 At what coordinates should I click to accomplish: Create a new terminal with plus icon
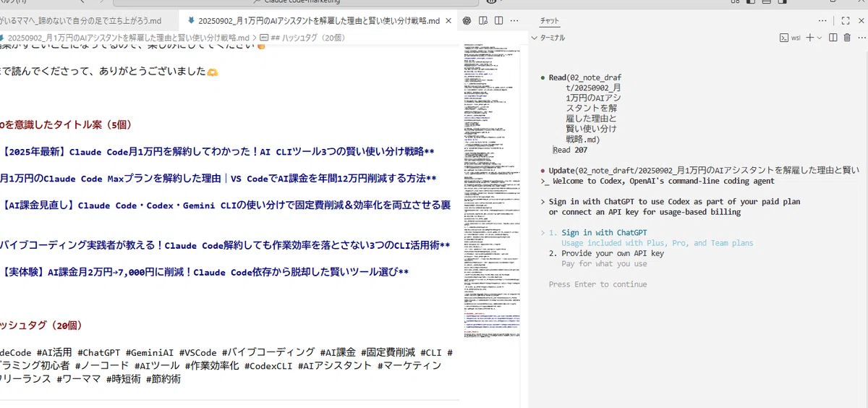(x=810, y=38)
